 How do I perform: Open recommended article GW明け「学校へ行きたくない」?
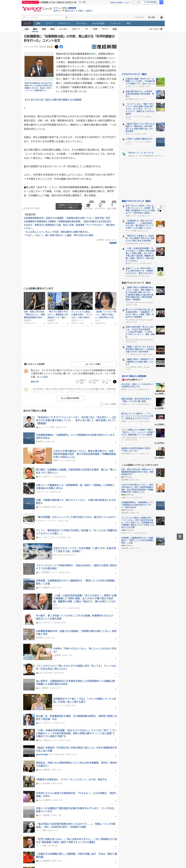(85, 650)
